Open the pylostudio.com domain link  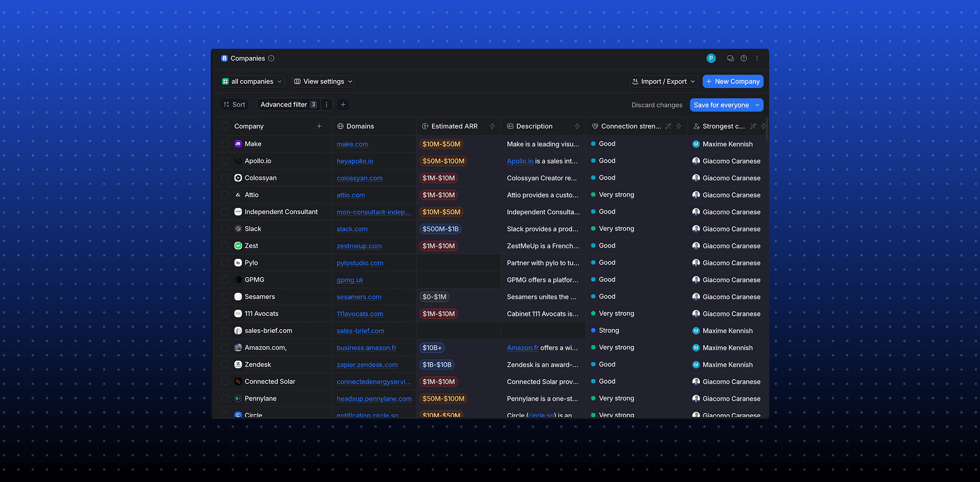[x=360, y=263]
